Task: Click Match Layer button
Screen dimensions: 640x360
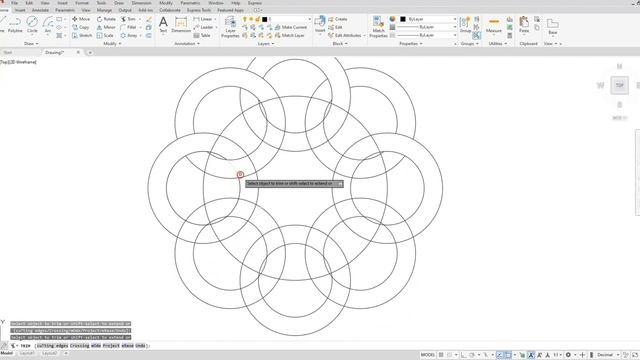Action: point(289,36)
